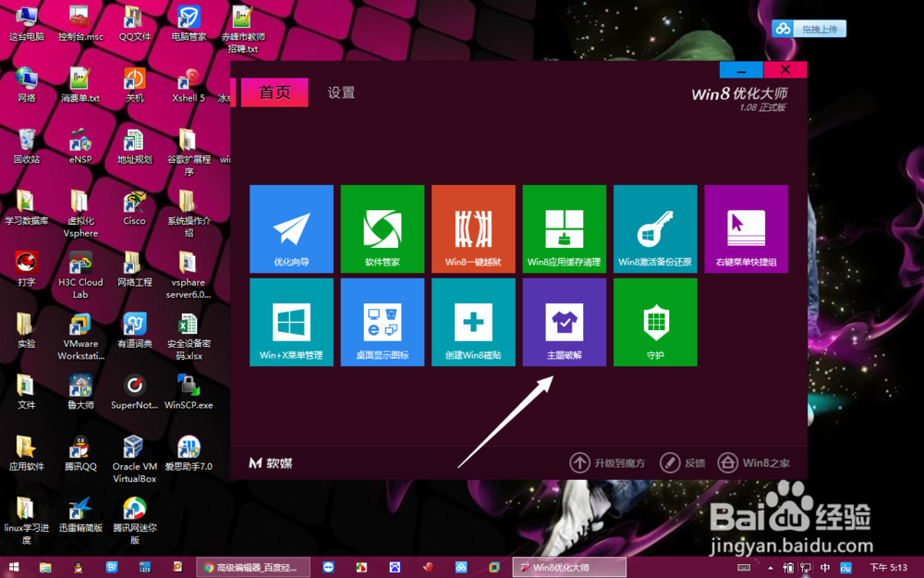
Task: Launch 软件管家 (Software Manager)
Action: [383, 228]
